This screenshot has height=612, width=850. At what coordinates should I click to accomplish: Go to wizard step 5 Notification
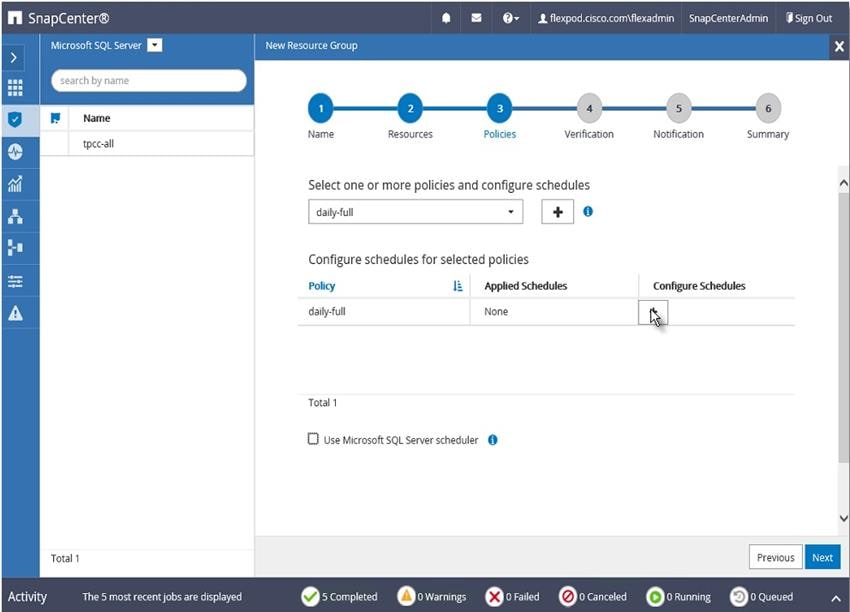pos(679,108)
